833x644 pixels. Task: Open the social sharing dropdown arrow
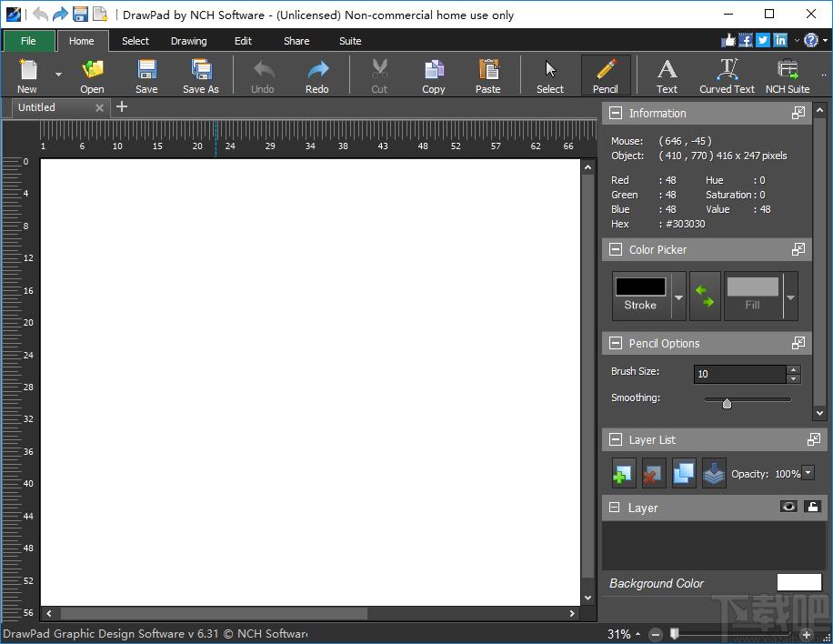[x=797, y=40]
